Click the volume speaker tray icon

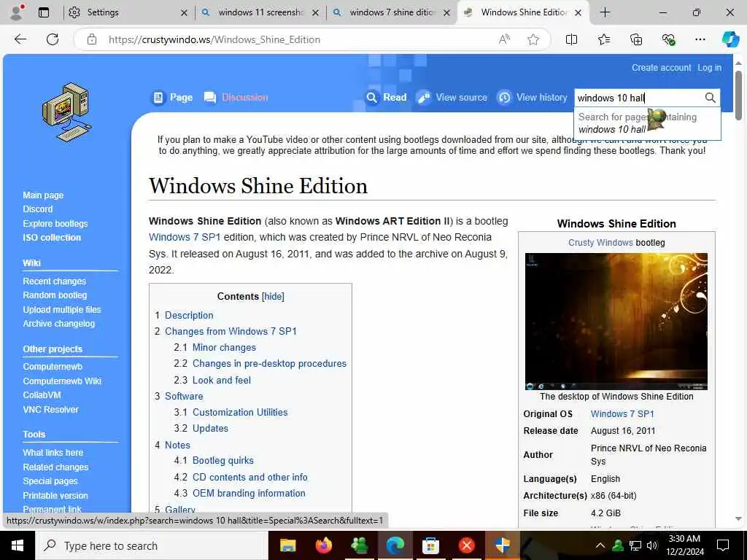pos(652,545)
